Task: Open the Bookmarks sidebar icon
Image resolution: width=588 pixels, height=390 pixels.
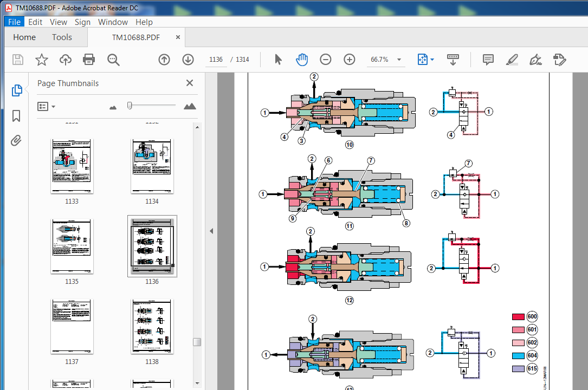Action: [x=16, y=116]
